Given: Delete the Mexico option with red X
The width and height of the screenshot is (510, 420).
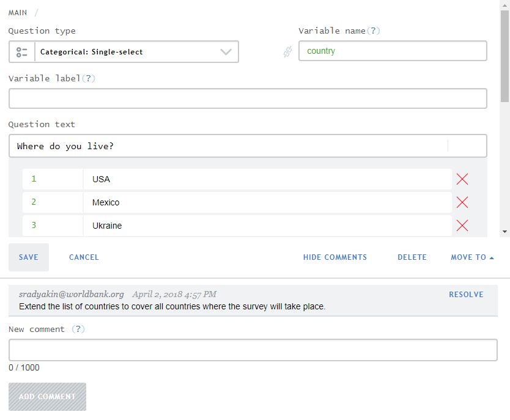Looking at the screenshot, I should pyautogui.click(x=462, y=202).
